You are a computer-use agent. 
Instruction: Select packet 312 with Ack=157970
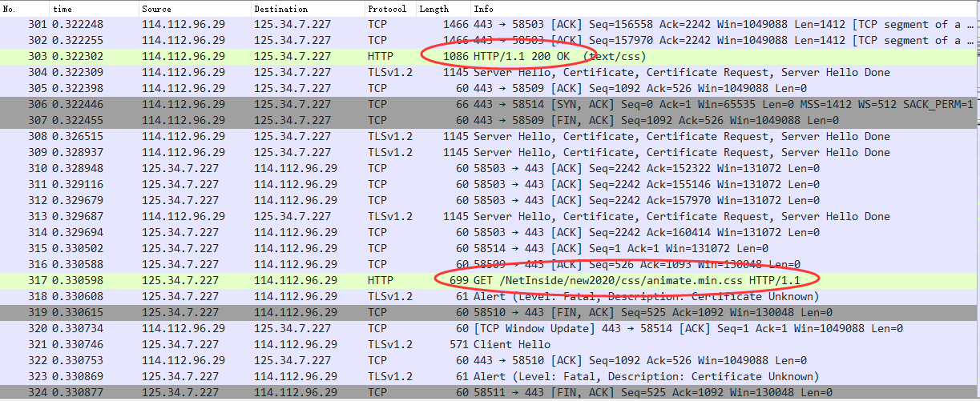pos(490,200)
